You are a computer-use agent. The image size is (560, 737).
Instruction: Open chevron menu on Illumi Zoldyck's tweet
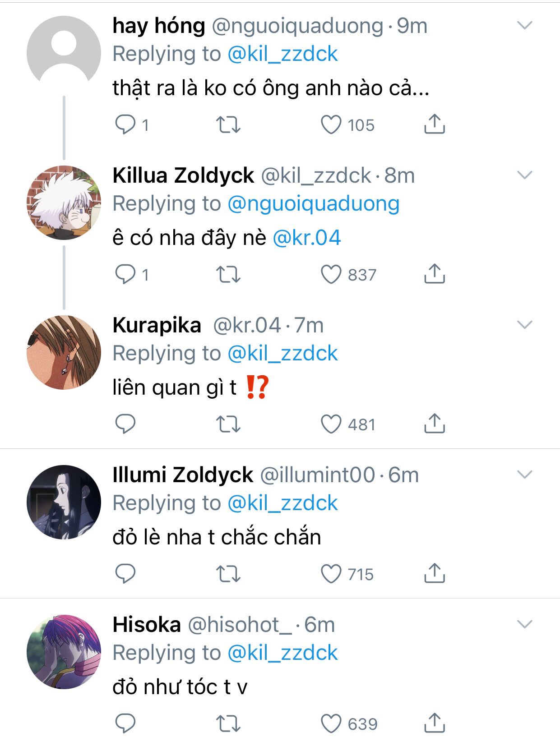pos(524,474)
